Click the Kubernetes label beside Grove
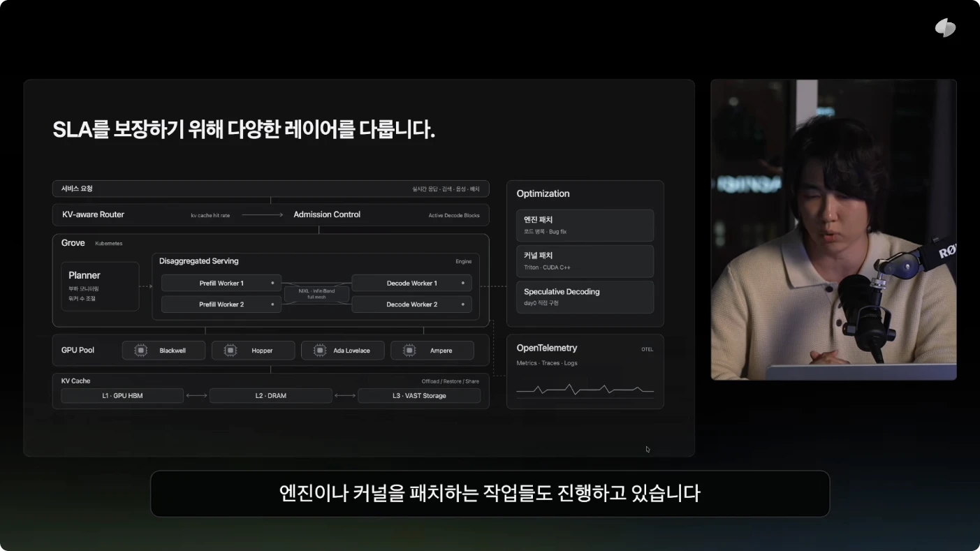980x551 pixels. [109, 244]
